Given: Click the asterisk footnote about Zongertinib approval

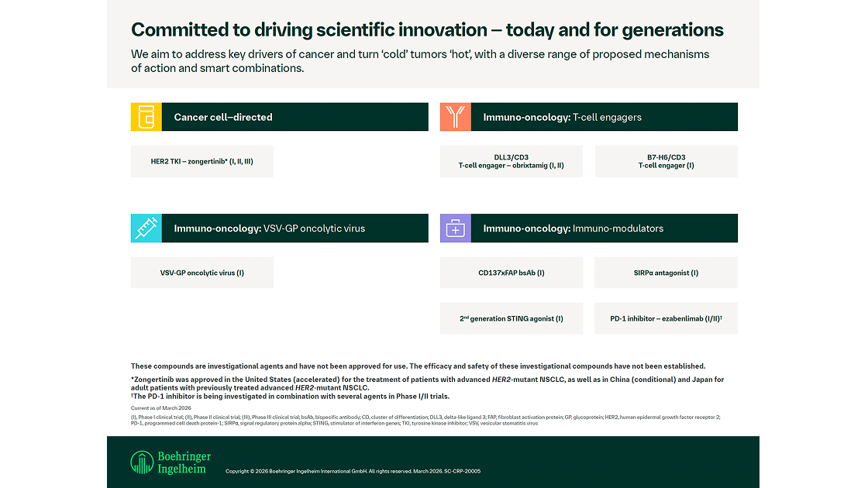Looking at the screenshot, I should tap(427, 383).
